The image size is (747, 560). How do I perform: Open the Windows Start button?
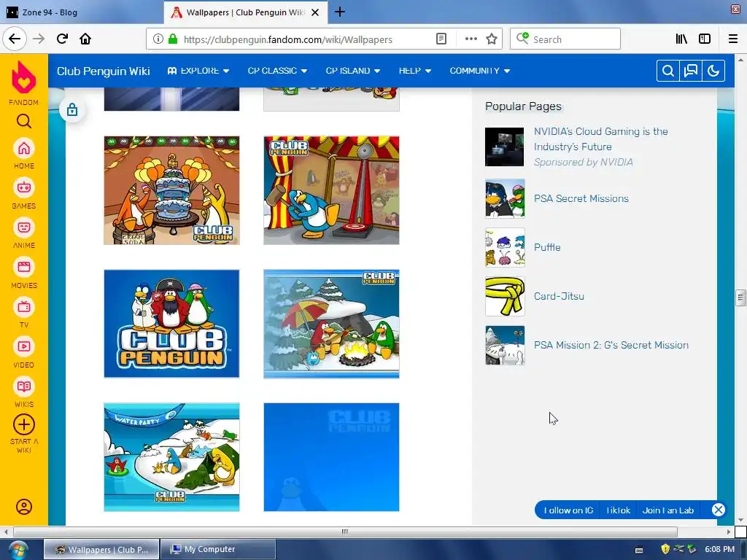tap(18, 550)
